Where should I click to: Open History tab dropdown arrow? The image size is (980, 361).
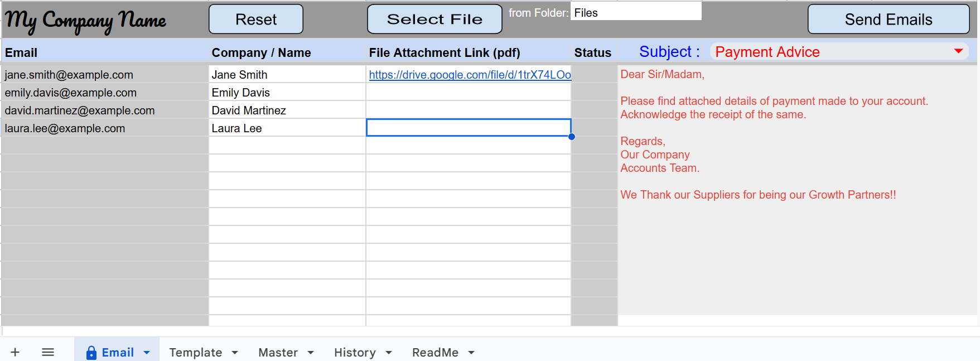point(389,353)
